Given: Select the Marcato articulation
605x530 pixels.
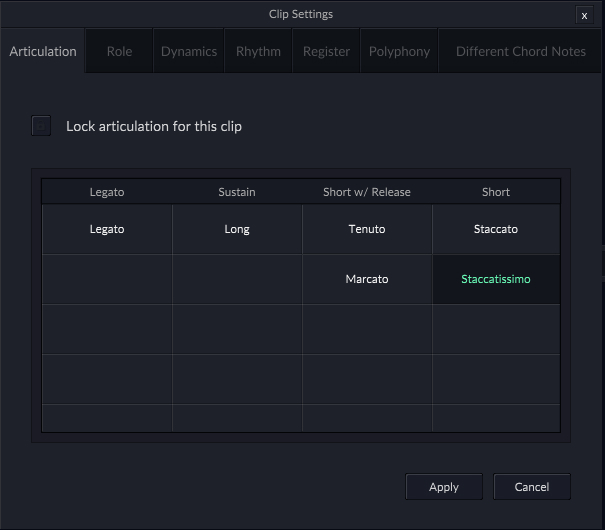Looking at the screenshot, I should [x=367, y=279].
